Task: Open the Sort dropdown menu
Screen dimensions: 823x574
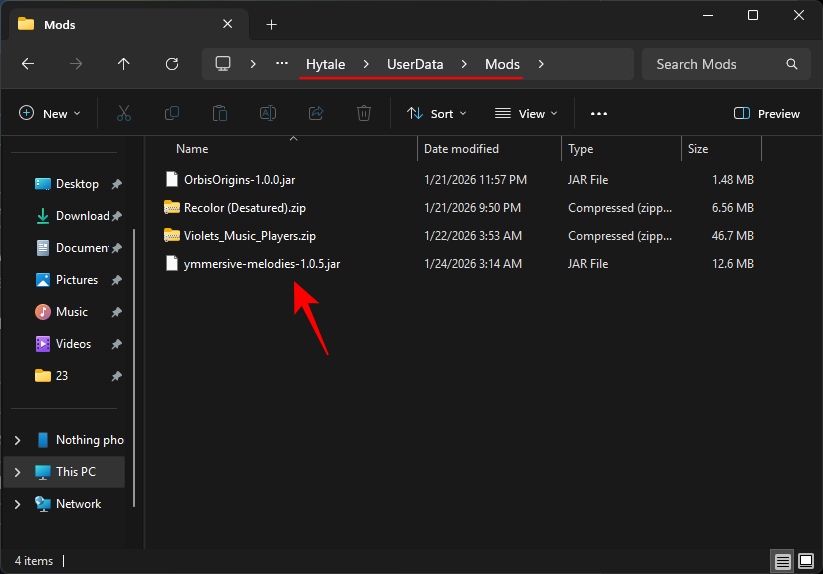Action: coord(437,114)
